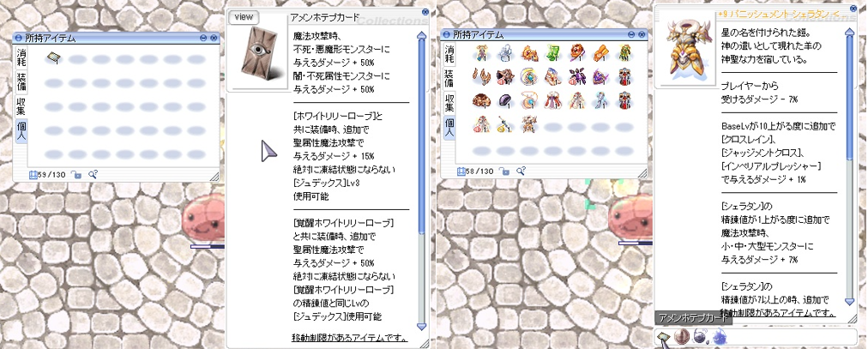Viewport: 868px width, 349px height.
Task: Switch to the 装備 tab in the left inventory
Action: tap(21, 81)
